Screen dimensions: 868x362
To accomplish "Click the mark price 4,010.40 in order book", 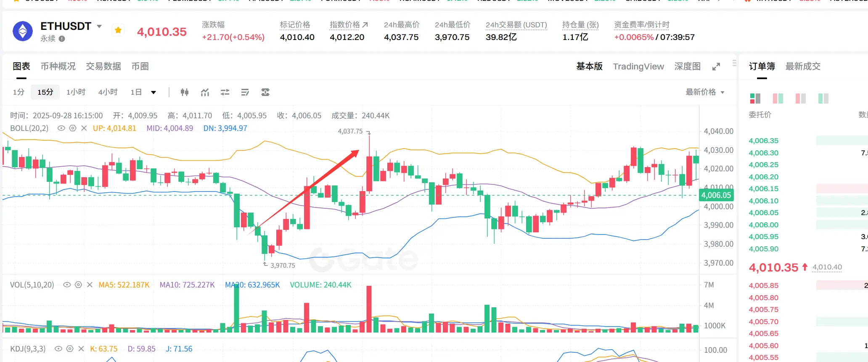I will pos(827,267).
